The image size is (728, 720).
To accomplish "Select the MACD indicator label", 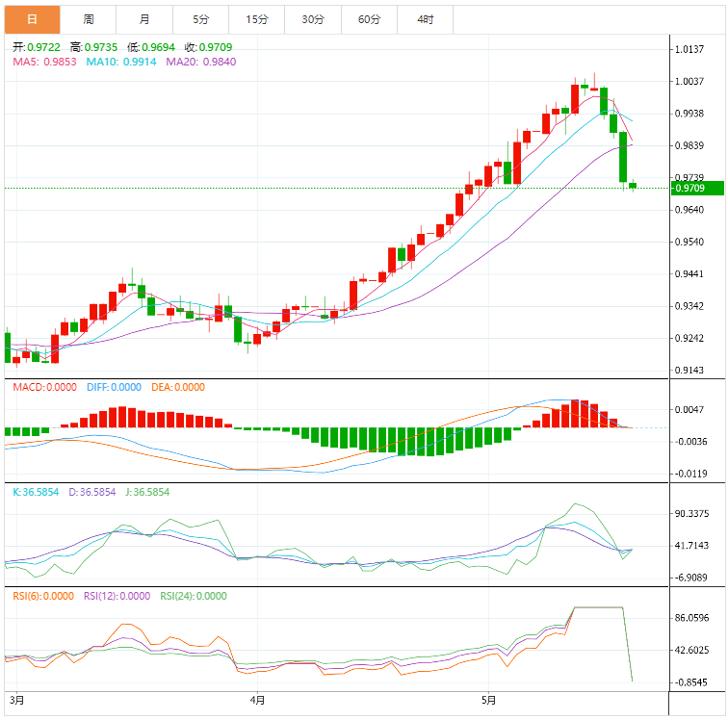I will 44,387.
